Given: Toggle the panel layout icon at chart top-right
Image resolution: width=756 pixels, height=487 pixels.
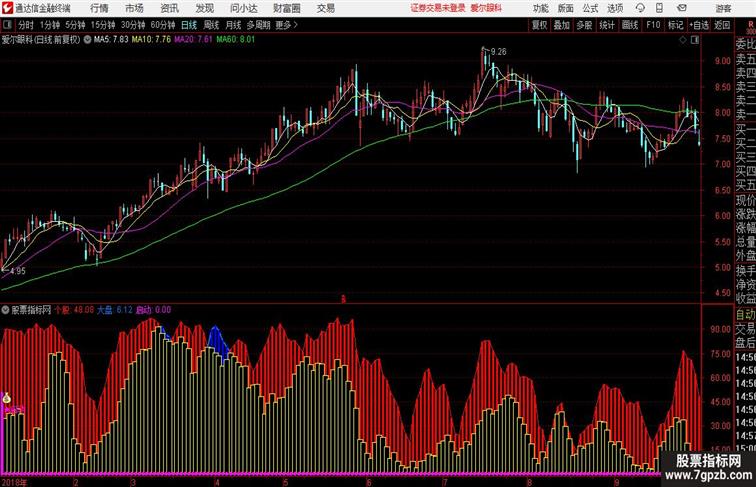Looking at the screenshot, I should pyautogui.click(x=695, y=40).
